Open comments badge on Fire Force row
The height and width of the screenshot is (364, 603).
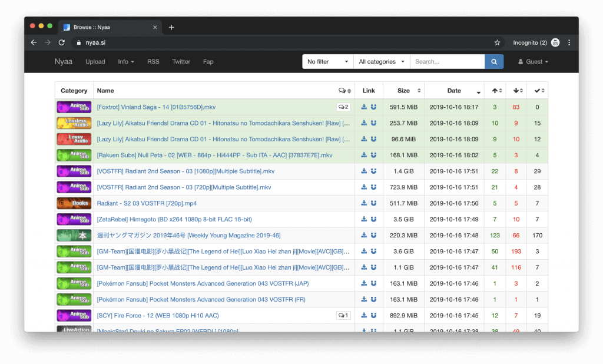(x=343, y=316)
